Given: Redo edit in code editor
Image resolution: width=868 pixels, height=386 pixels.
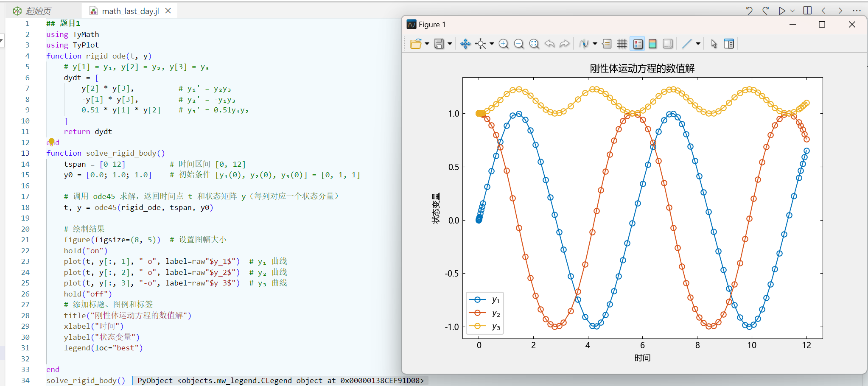Looking at the screenshot, I should tap(766, 11).
